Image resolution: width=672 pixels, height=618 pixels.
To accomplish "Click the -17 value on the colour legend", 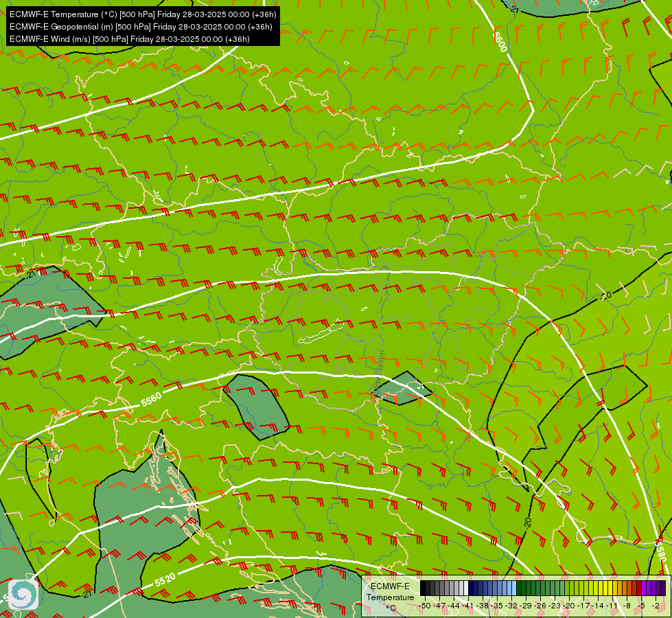I will 583,606.
